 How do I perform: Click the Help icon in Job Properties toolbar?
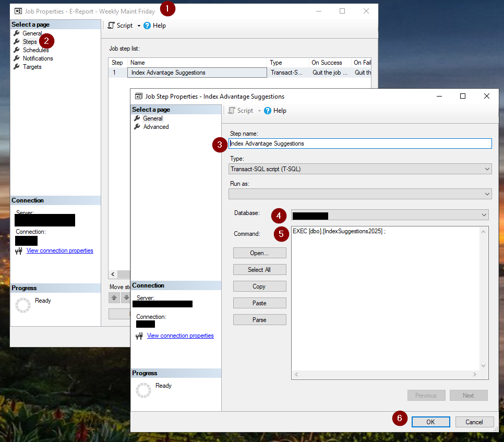[147, 26]
